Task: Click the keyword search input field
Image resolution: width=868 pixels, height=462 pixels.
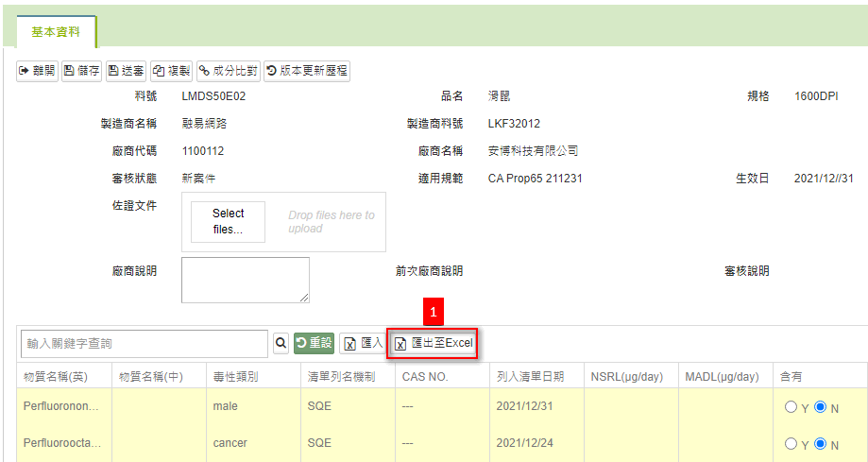Action: 144,343
